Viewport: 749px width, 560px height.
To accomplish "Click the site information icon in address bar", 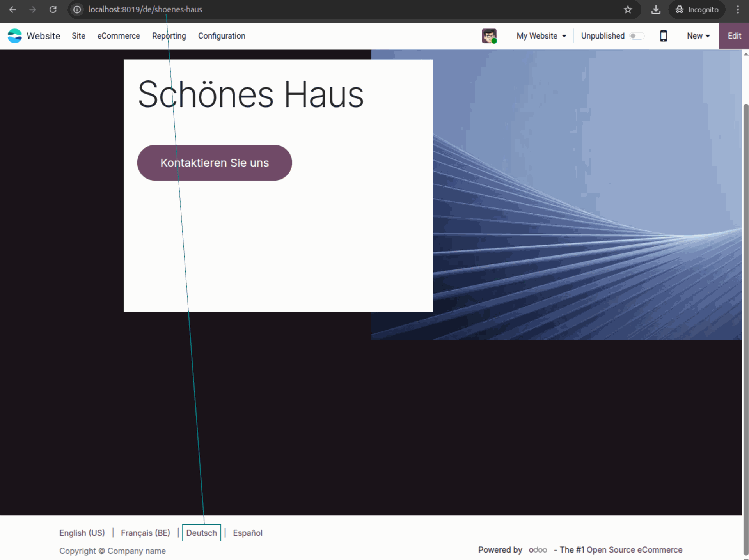I will coord(77,9).
